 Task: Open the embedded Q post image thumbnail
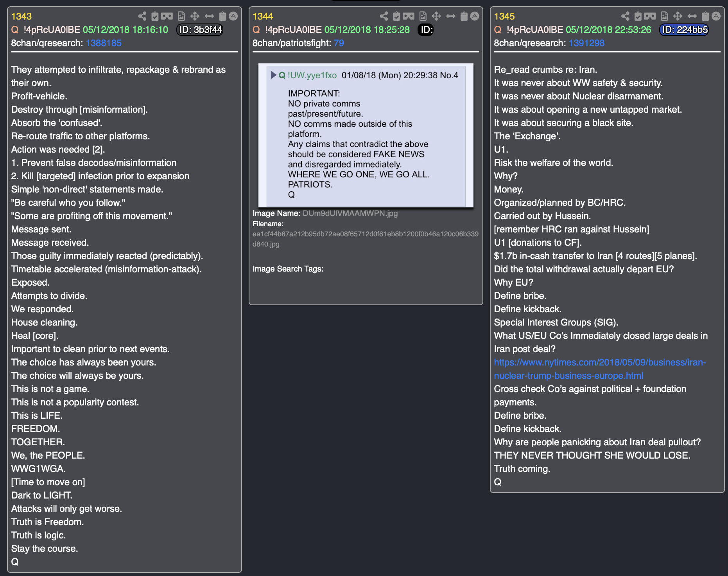pyautogui.click(x=366, y=135)
